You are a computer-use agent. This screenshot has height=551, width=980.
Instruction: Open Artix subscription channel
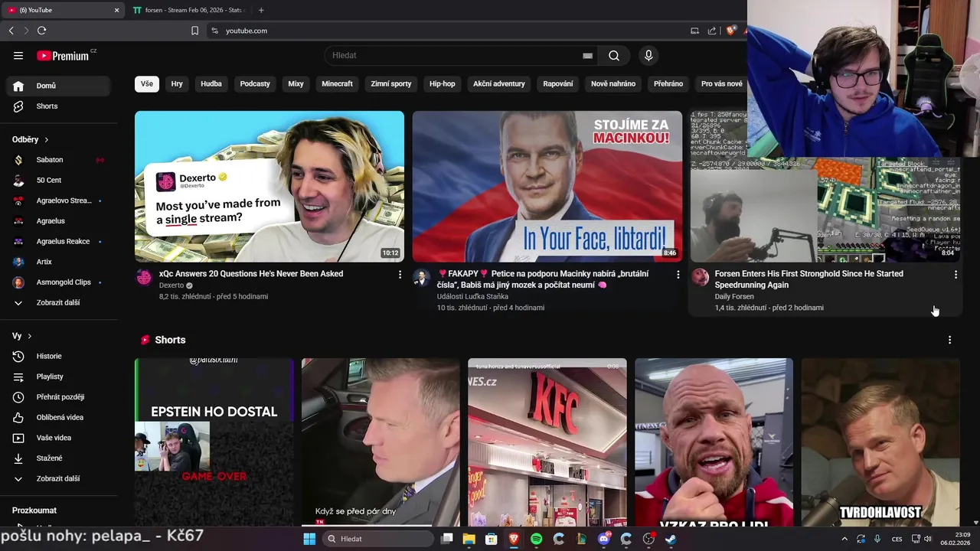point(59,262)
